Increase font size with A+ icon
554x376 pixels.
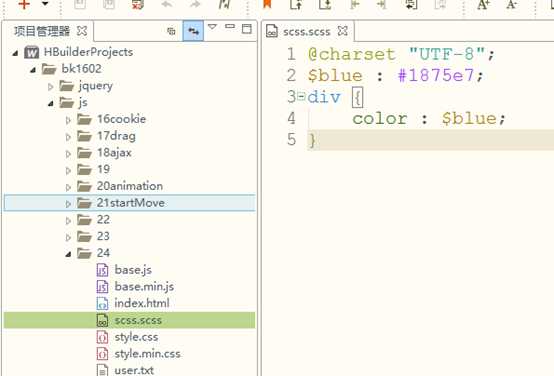[483, 4]
